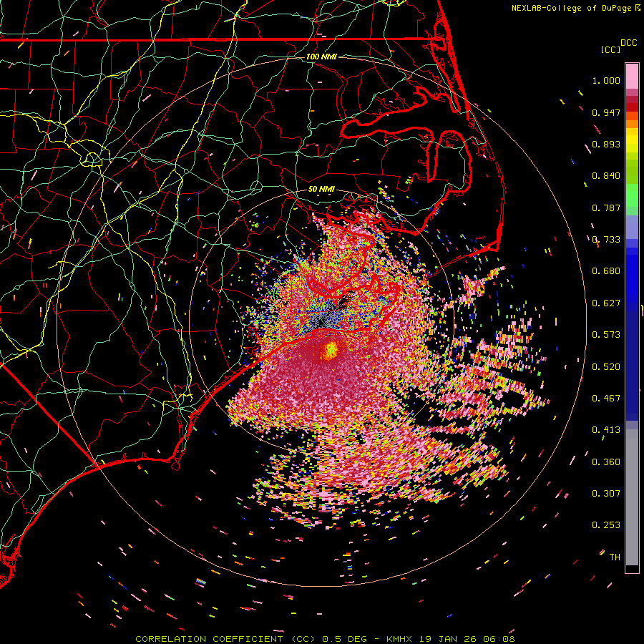Viewport: 644px width, 644px height.
Task: Click the DCC label above the color scale
Action: 629,43
